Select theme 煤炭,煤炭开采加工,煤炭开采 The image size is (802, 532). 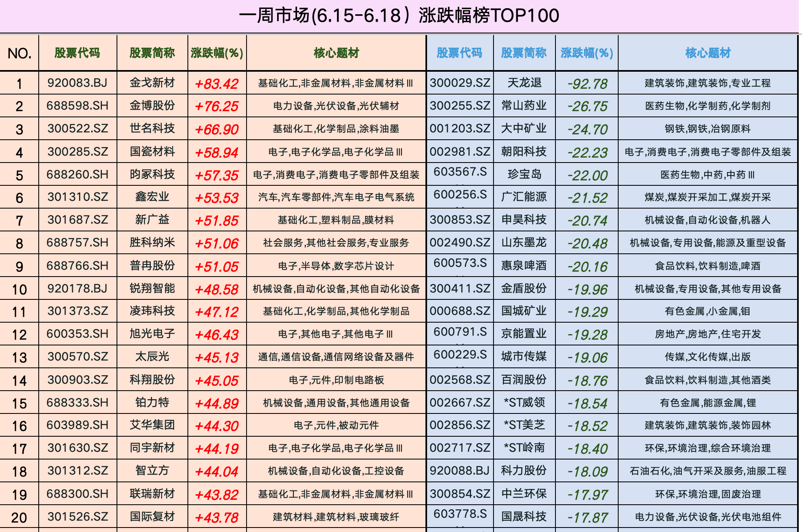(708, 197)
